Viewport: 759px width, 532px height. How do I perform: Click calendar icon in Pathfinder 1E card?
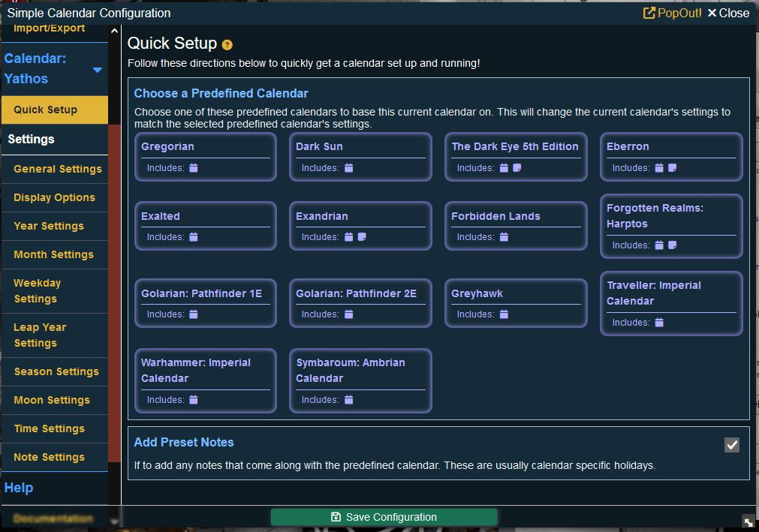[194, 314]
